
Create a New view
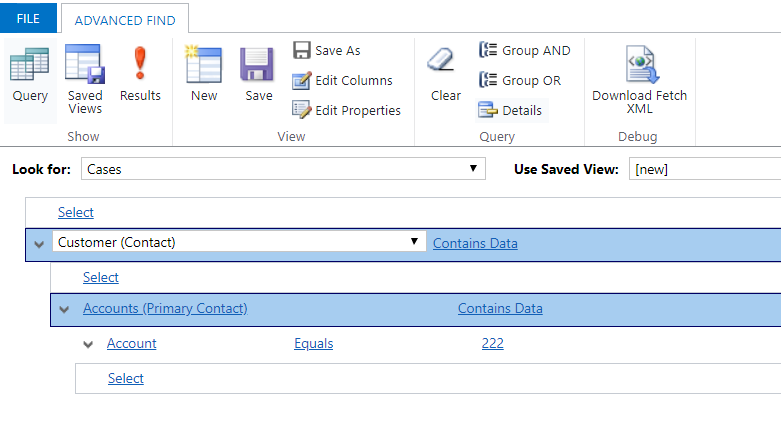tap(204, 75)
